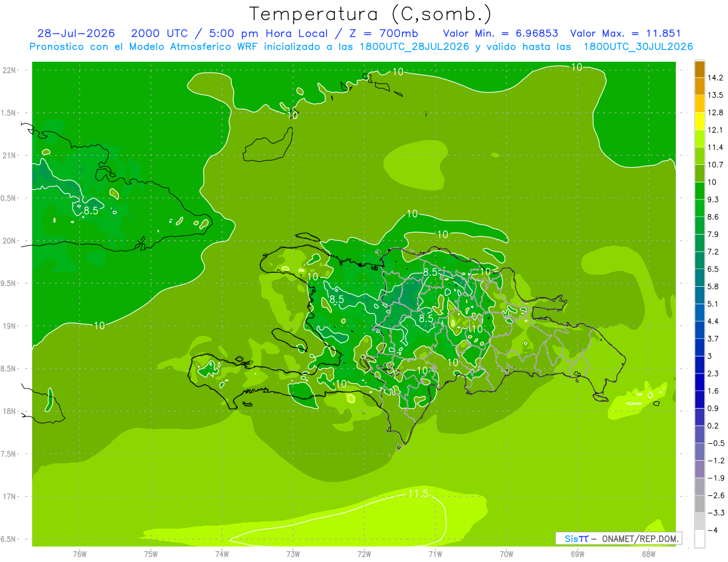Click the valid-until stamp '1800UTC_30JUL2026'

(637, 46)
